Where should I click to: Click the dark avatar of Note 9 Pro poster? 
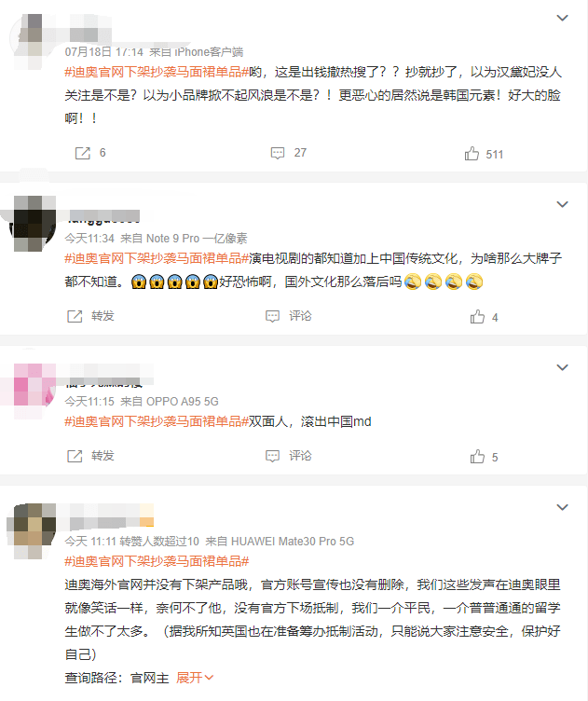coord(33,223)
